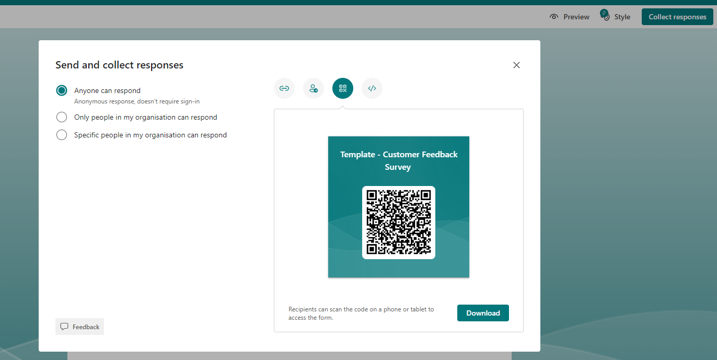The height and width of the screenshot is (360, 717).
Task: Open the form Preview
Action: (570, 17)
